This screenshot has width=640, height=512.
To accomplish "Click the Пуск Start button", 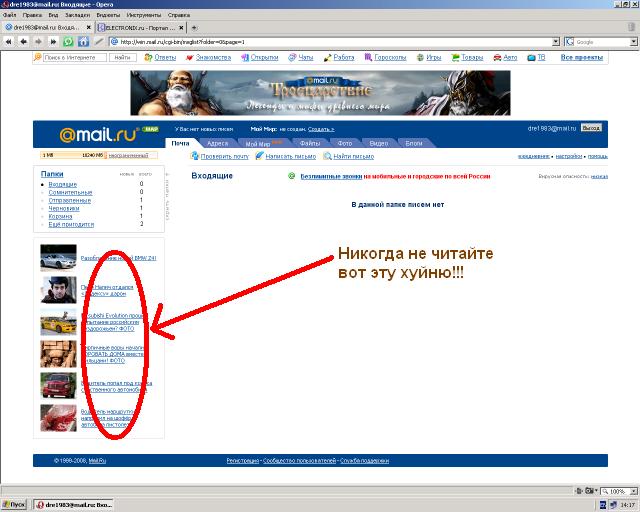I will coord(13,505).
